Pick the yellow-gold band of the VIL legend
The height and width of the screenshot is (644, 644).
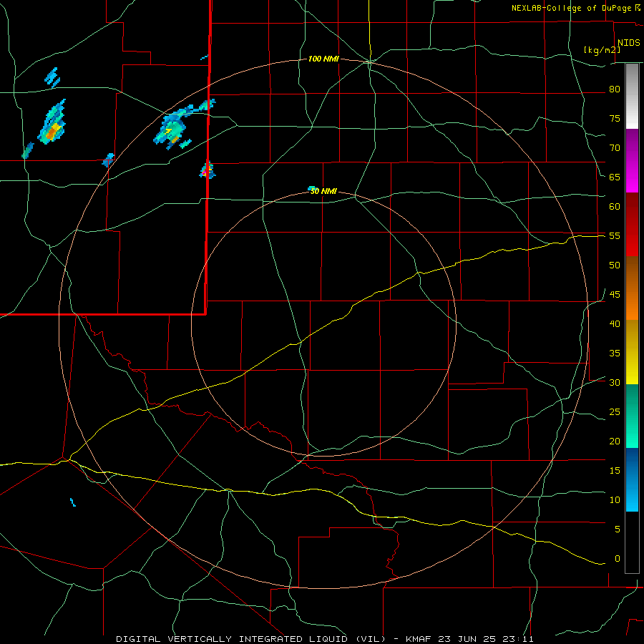[x=632, y=351]
